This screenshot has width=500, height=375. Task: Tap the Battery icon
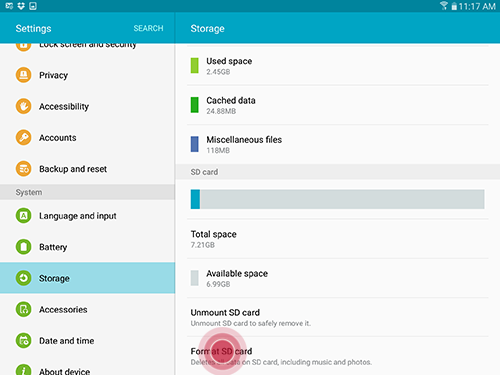[x=23, y=247]
